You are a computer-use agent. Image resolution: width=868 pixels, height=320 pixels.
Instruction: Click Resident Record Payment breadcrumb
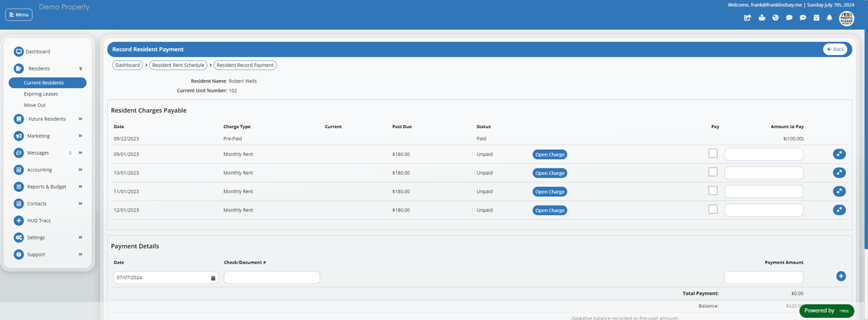[x=245, y=65]
